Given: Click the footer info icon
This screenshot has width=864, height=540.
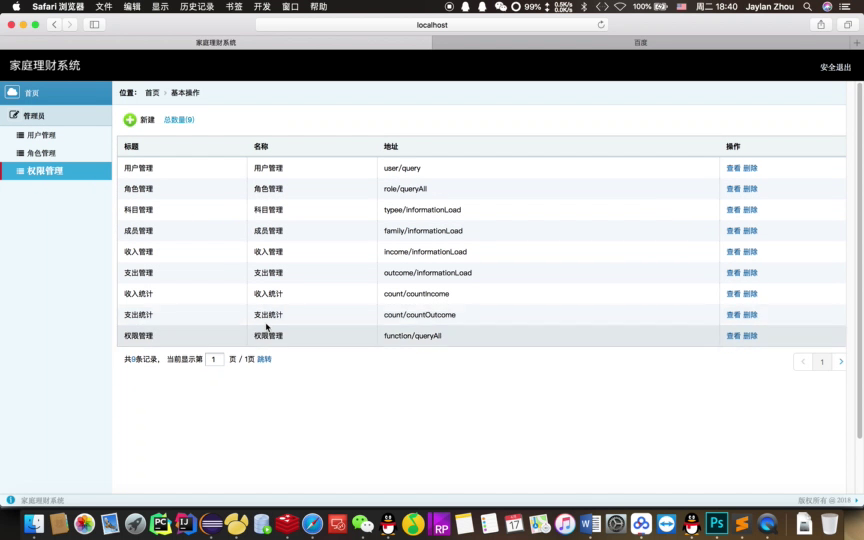Looking at the screenshot, I should click(x=10, y=500).
